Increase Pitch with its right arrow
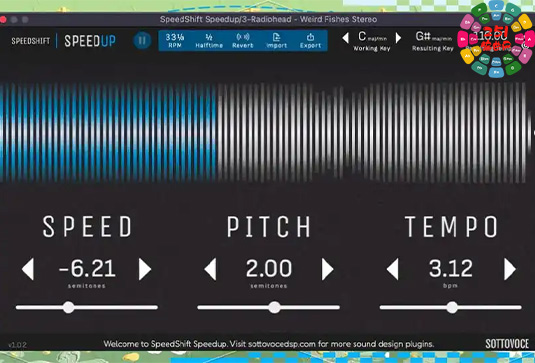The image size is (535, 363). click(327, 269)
